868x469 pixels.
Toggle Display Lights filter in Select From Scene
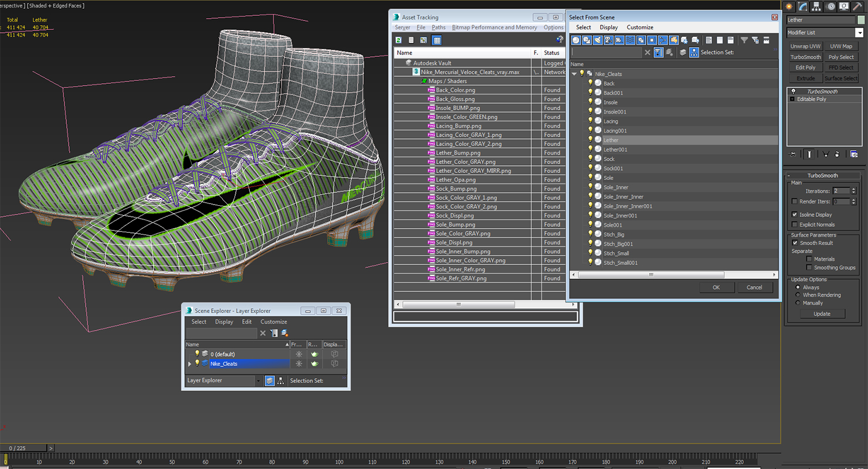598,40
